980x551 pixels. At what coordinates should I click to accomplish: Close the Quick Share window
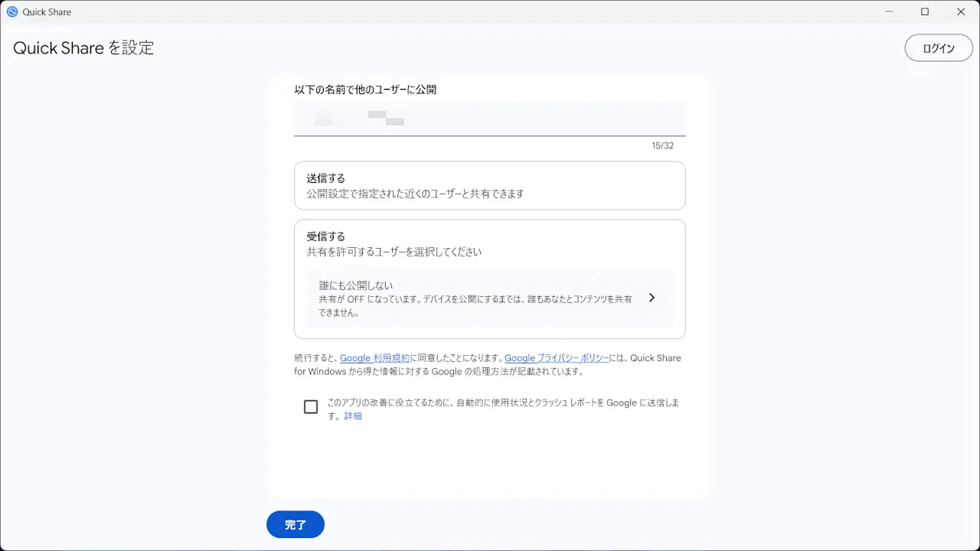point(961,11)
